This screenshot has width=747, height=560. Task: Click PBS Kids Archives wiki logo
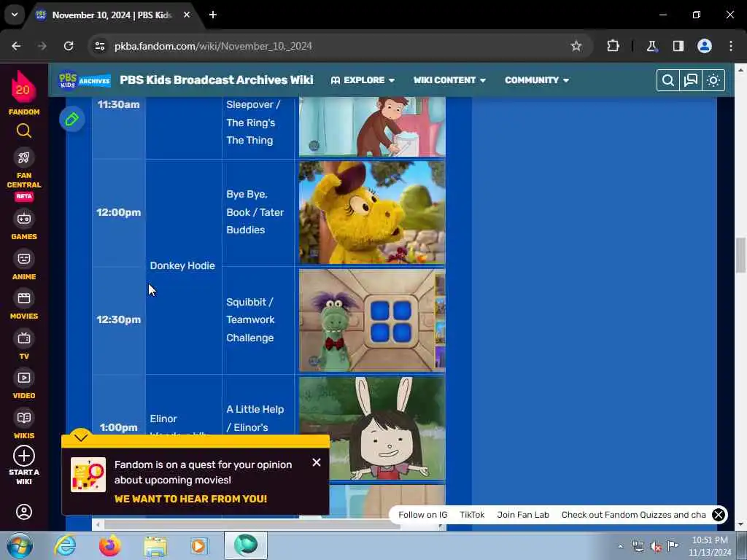[x=85, y=80]
